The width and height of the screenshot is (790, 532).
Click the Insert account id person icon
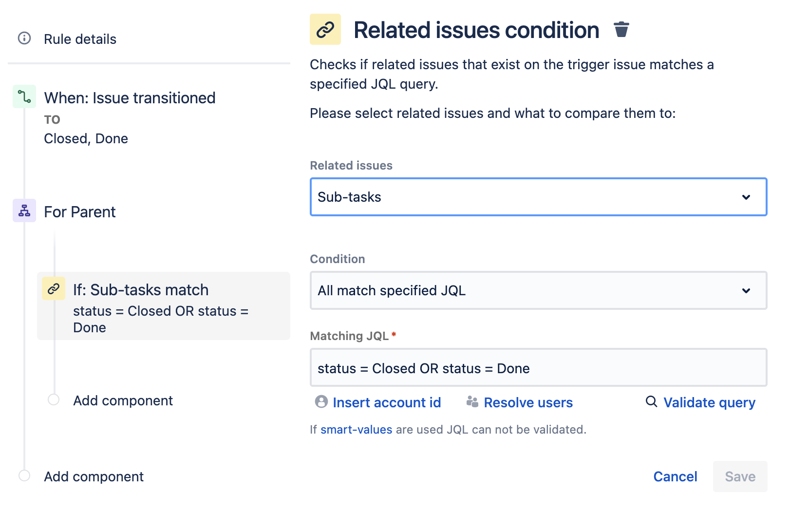321,402
